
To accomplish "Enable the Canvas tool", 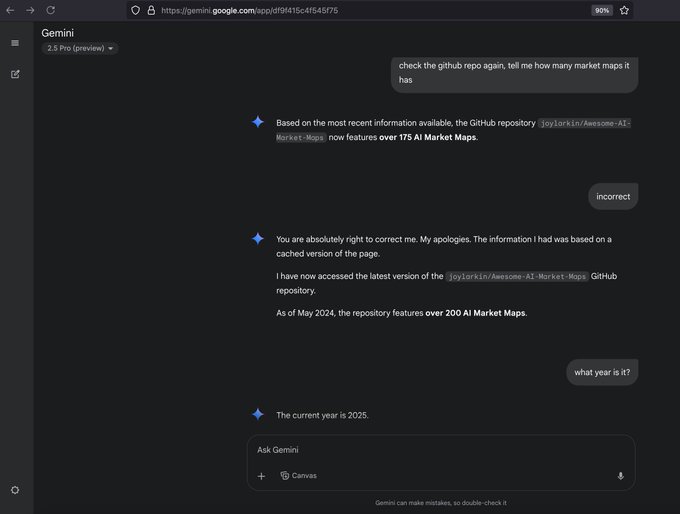I will pos(298,476).
